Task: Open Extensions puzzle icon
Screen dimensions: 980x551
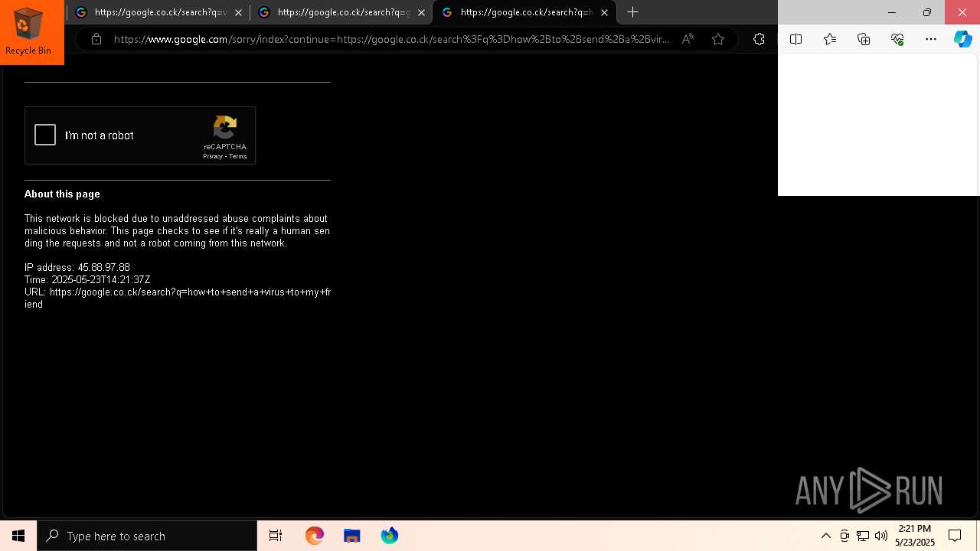Action: coord(759,39)
